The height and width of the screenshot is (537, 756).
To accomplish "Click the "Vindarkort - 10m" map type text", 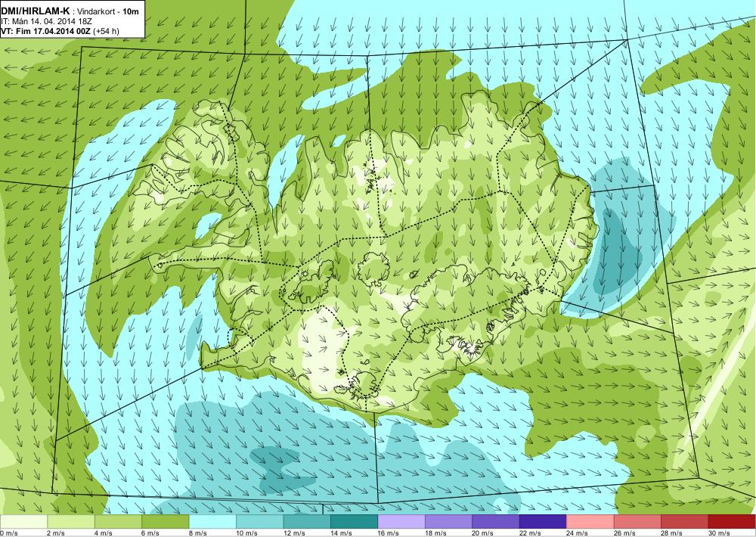I will point(108,11).
